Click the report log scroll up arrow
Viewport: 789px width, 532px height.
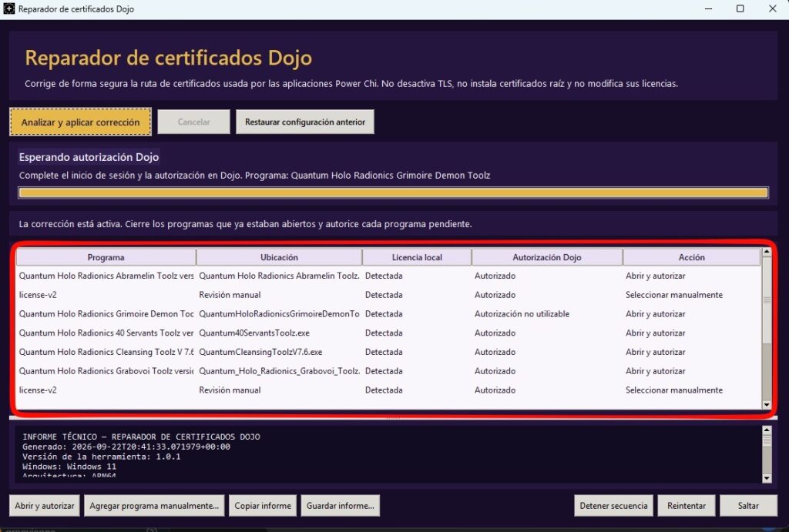click(767, 430)
